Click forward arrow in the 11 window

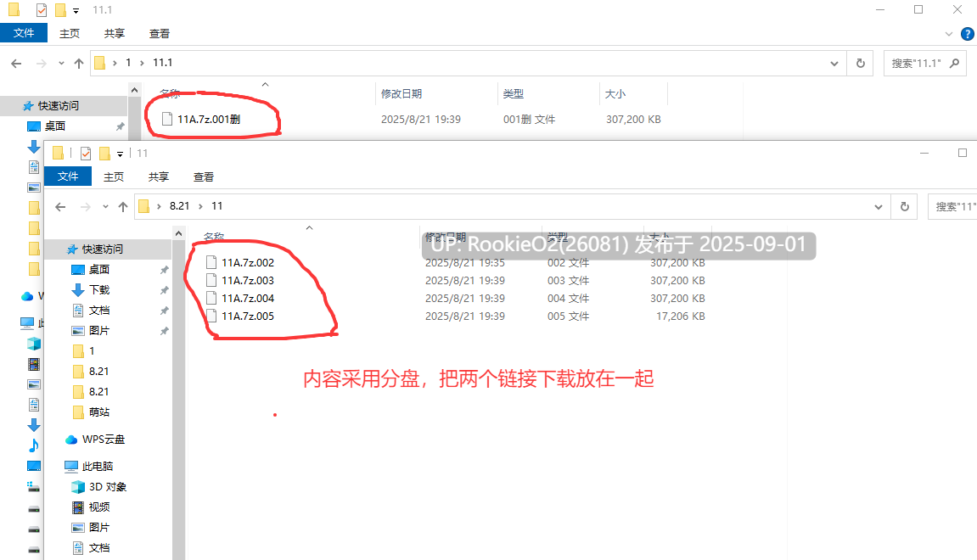point(86,207)
